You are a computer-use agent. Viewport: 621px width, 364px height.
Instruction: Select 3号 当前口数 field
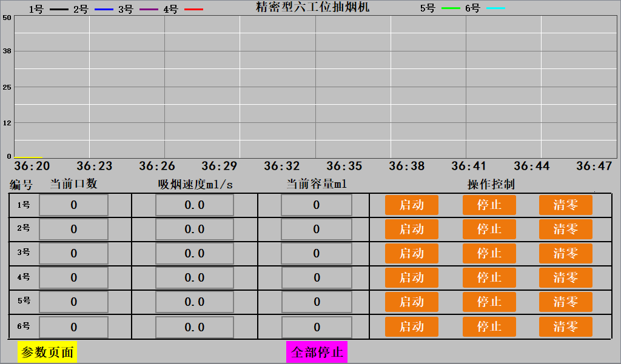pyautogui.click(x=73, y=253)
